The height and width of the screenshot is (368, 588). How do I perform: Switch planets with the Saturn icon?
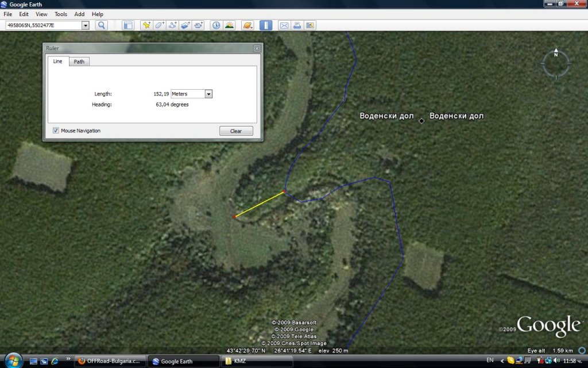tap(247, 25)
